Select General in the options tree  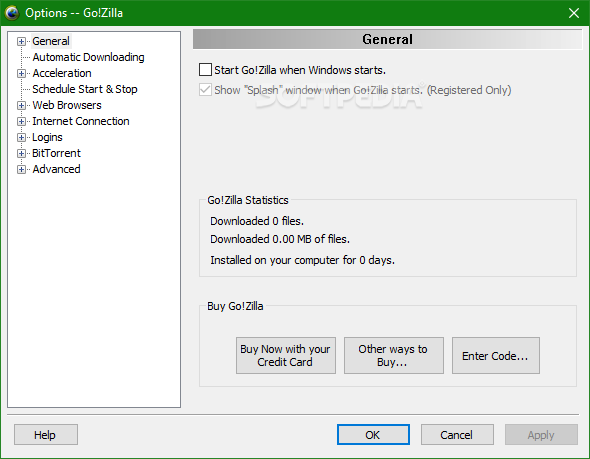point(51,41)
